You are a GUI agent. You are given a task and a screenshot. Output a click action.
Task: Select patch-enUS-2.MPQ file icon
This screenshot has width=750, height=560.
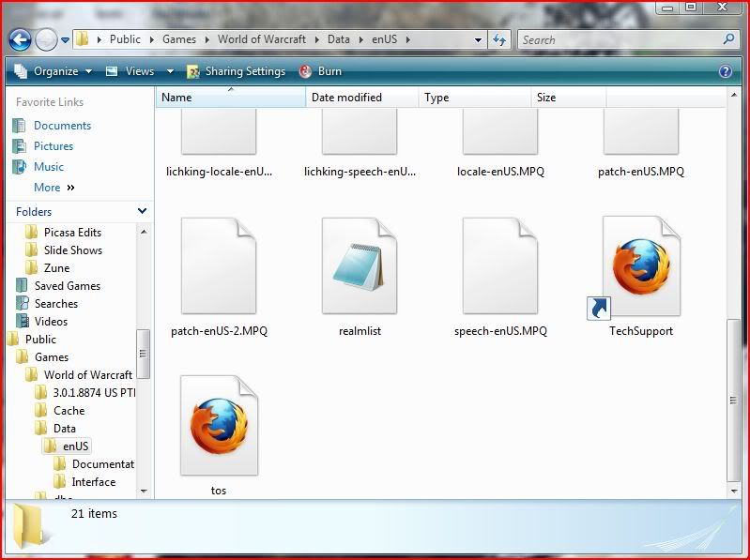coord(219,265)
